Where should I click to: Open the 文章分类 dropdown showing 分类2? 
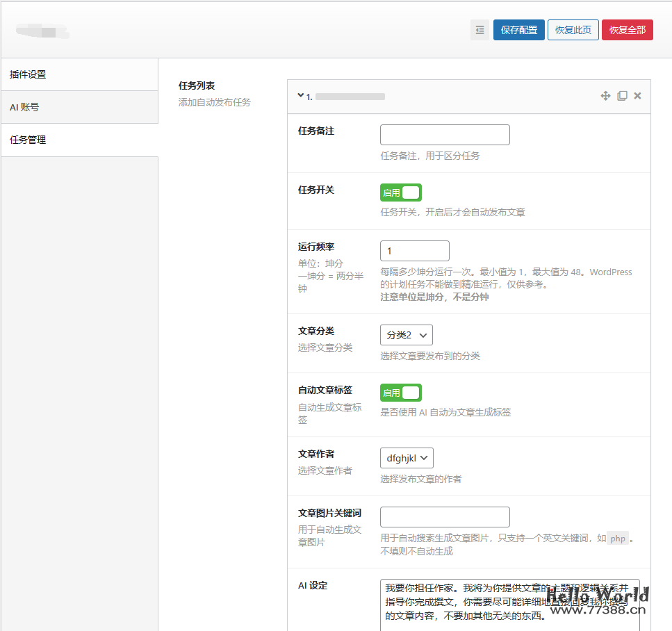[x=406, y=334]
